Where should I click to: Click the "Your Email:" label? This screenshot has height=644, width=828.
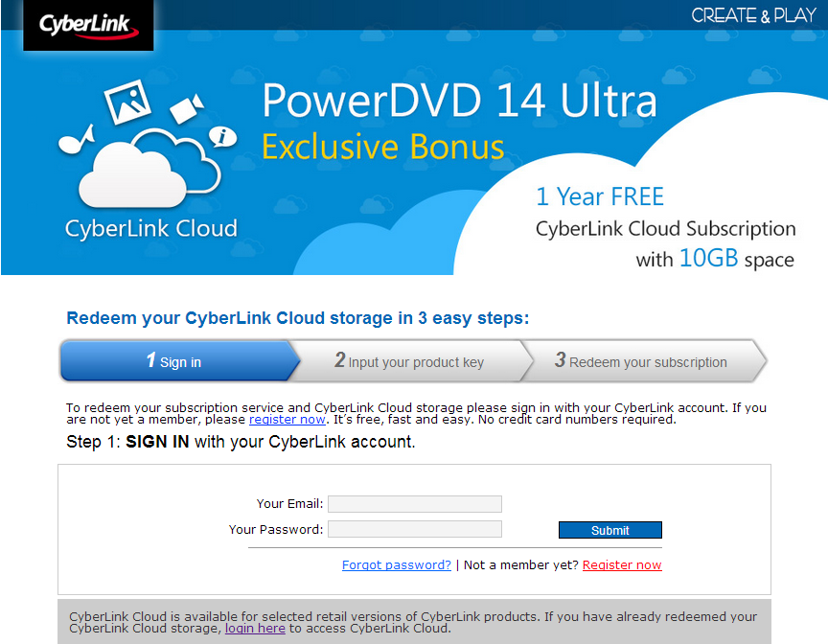[289, 503]
